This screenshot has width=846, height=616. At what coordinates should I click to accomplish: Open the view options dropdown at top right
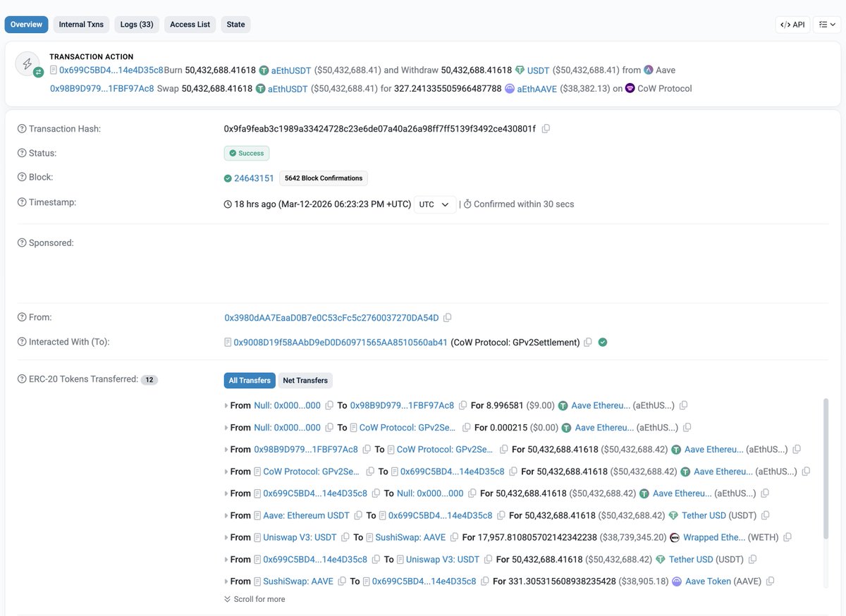tap(826, 23)
